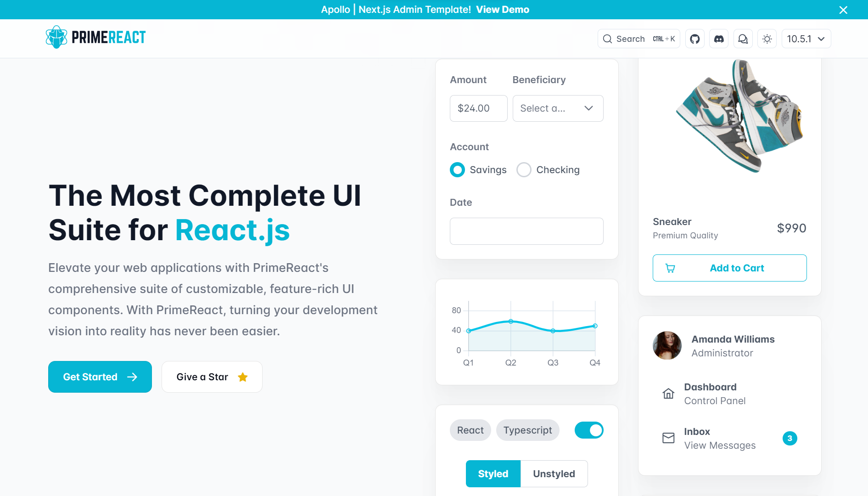Screen dimensions: 868x496
Task: Click the gold star icon
Action: coord(243,377)
